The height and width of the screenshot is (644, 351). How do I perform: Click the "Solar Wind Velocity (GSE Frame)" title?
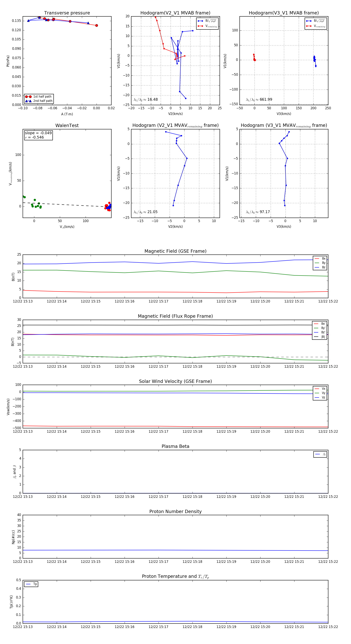coord(175,381)
